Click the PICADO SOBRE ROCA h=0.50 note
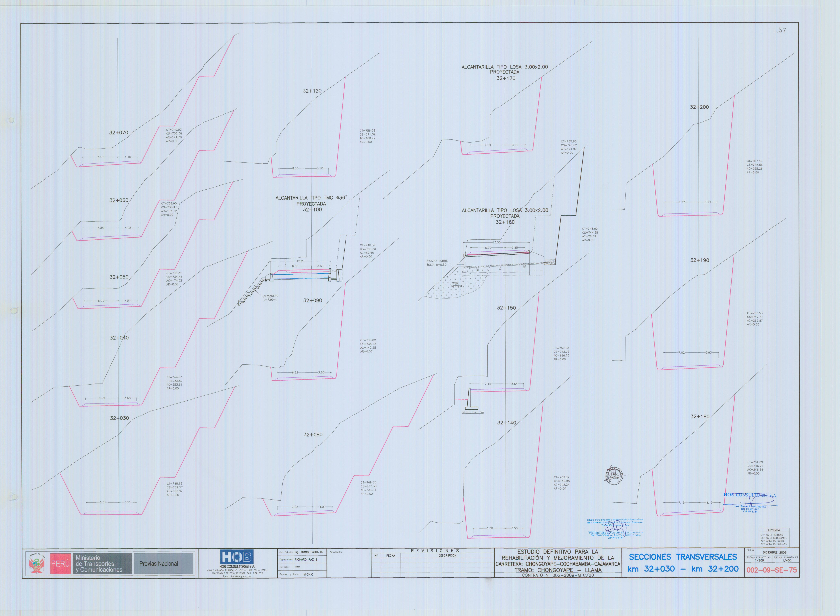 [x=437, y=263]
